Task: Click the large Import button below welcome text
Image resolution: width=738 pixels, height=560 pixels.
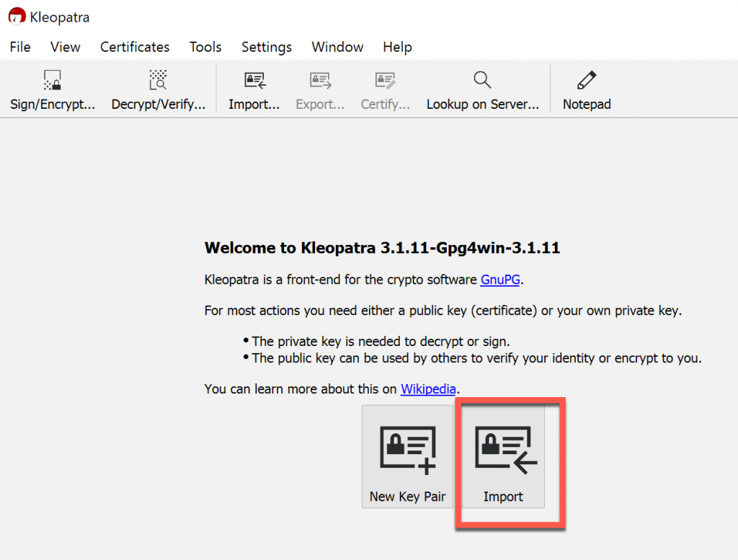Action: click(x=502, y=456)
